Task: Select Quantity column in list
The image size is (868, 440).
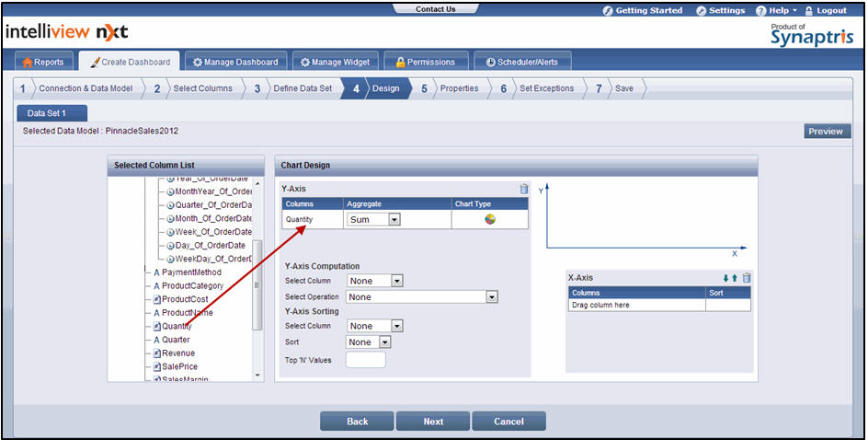Action: pos(172,327)
